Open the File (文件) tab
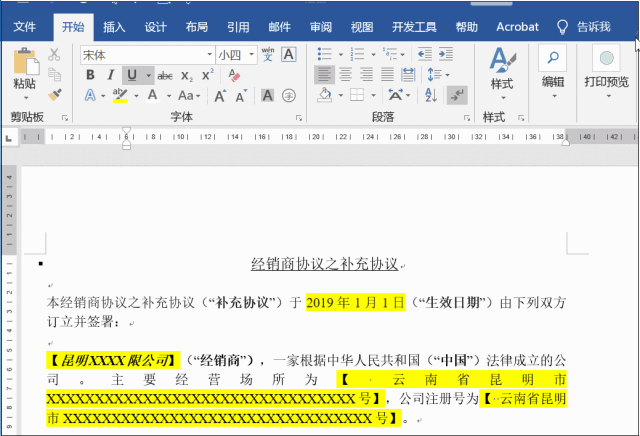 tap(24, 27)
